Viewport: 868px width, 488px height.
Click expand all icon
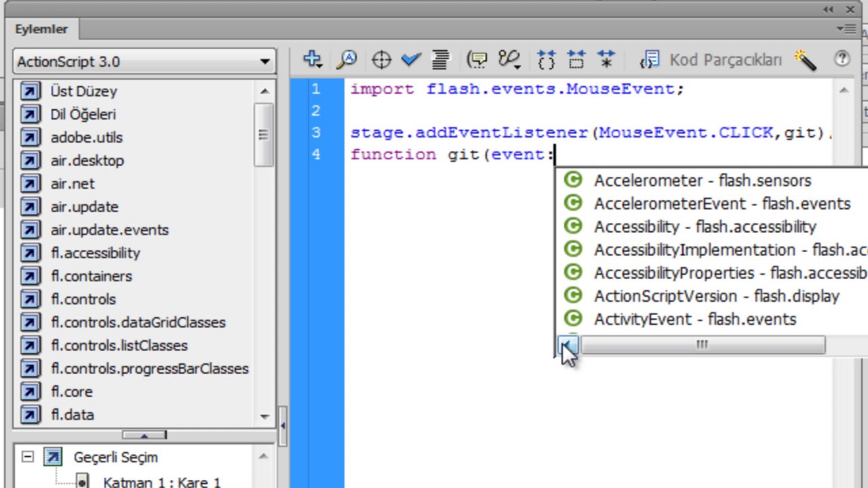tap(606, 60)
